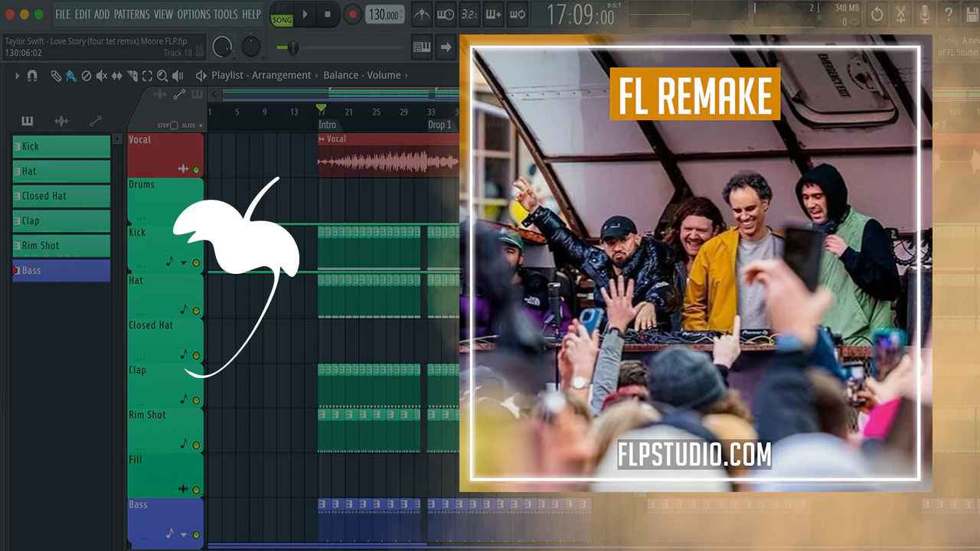
Task: Toggle the Kick track mute light
Action: [196, 263]
